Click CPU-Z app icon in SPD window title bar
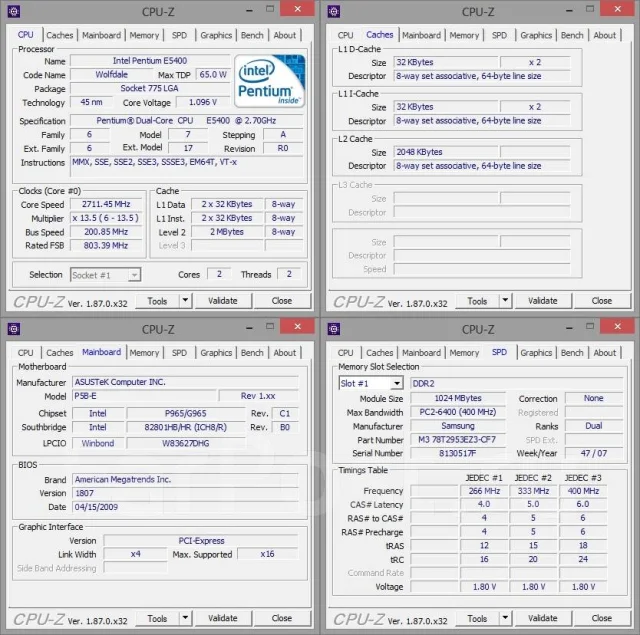Screen dimensions: 640x635 (333, 329)
